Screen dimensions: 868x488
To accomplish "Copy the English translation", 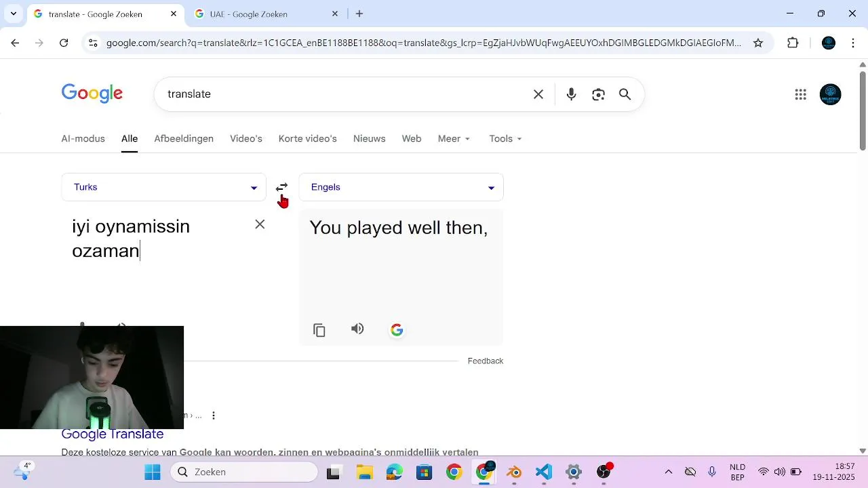I will [x=319, y=330].
